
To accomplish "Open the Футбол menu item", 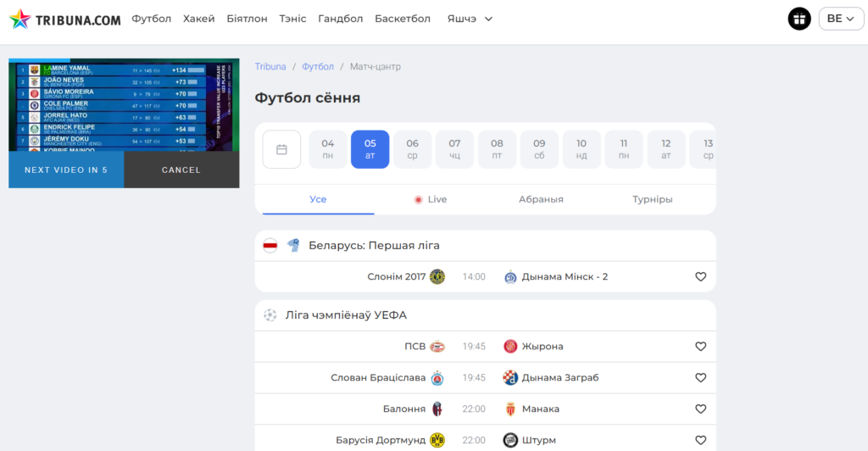I will [x=151, y=19].
